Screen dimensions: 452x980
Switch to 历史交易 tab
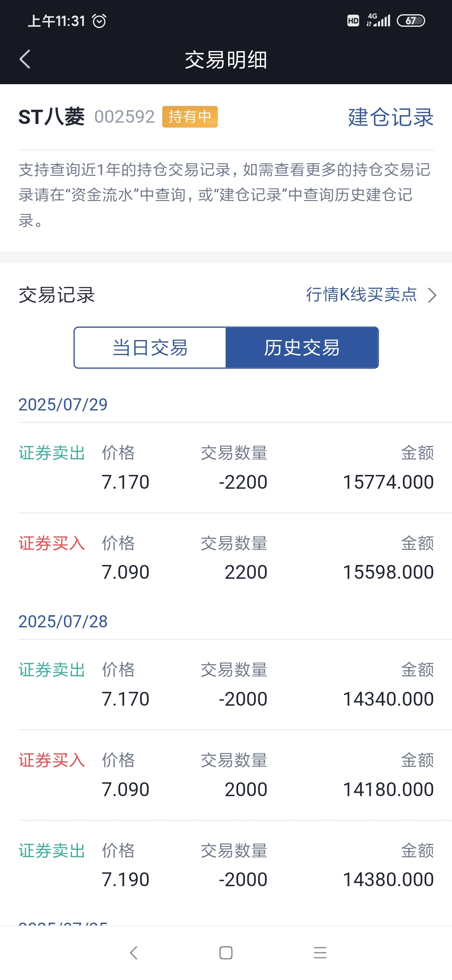pos(302,348)
